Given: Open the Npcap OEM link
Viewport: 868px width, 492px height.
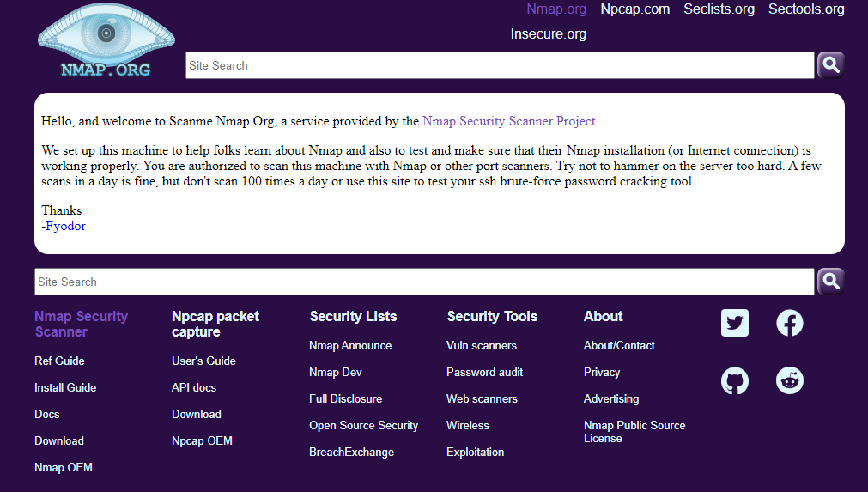Looking at the screenshot, I should point(202,440).
